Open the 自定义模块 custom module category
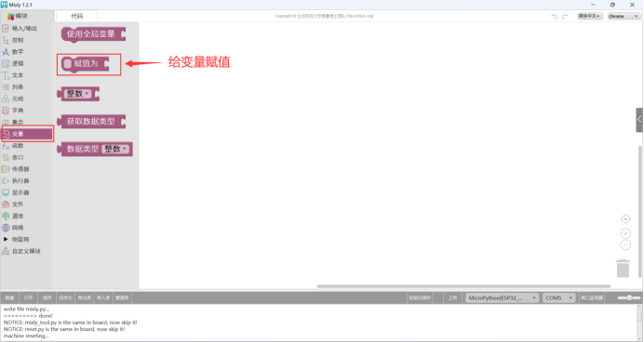 [x=26, y=251]
